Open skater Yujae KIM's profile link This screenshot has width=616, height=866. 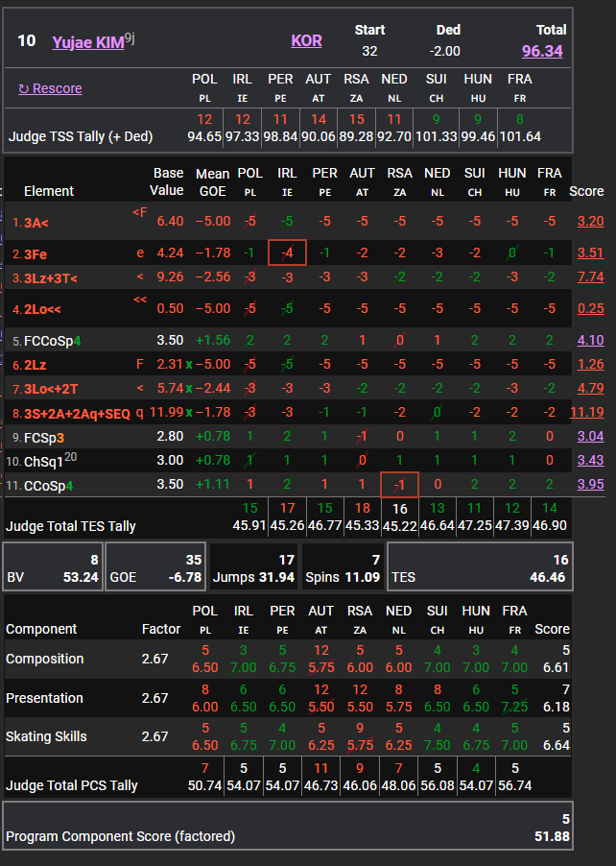(x=88, y=42)
